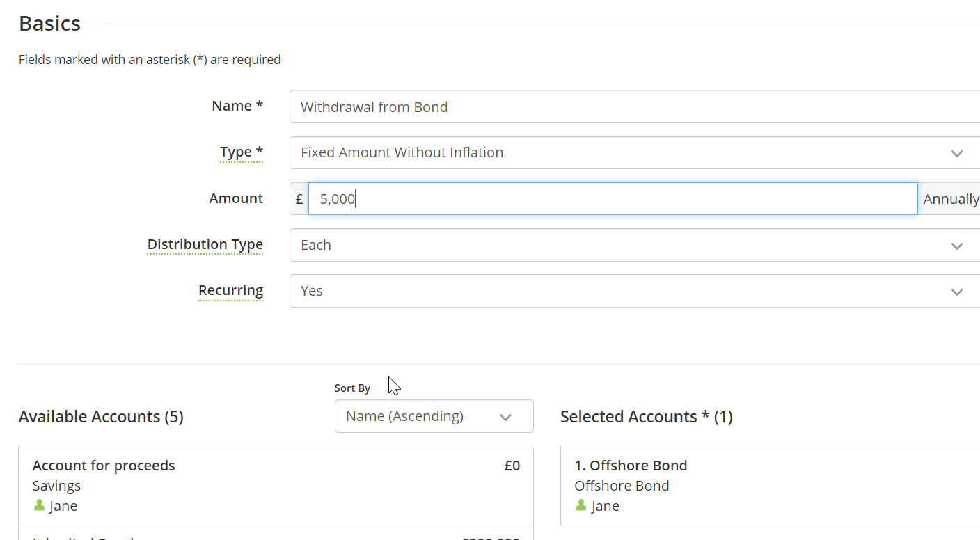Open the Distribution Type dropdown set to Each
Image resolution: width=980 pixels, height=540 pixels.
tap(635, 245)
